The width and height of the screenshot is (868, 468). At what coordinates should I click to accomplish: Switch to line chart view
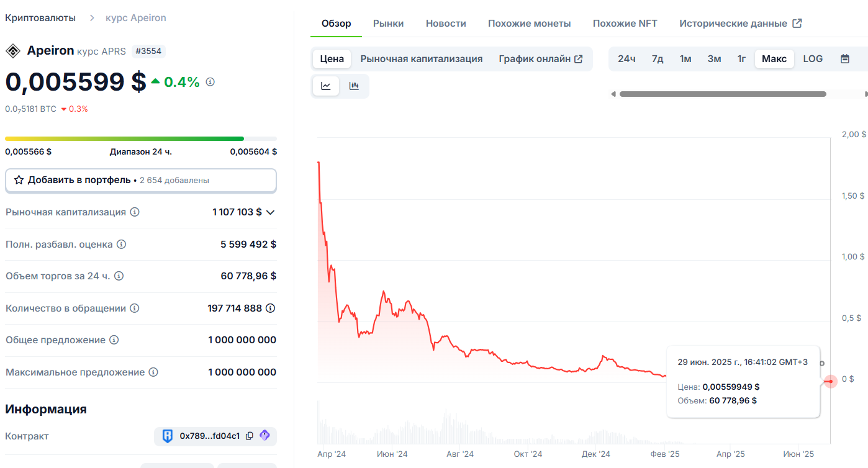(x=326, y=86)
